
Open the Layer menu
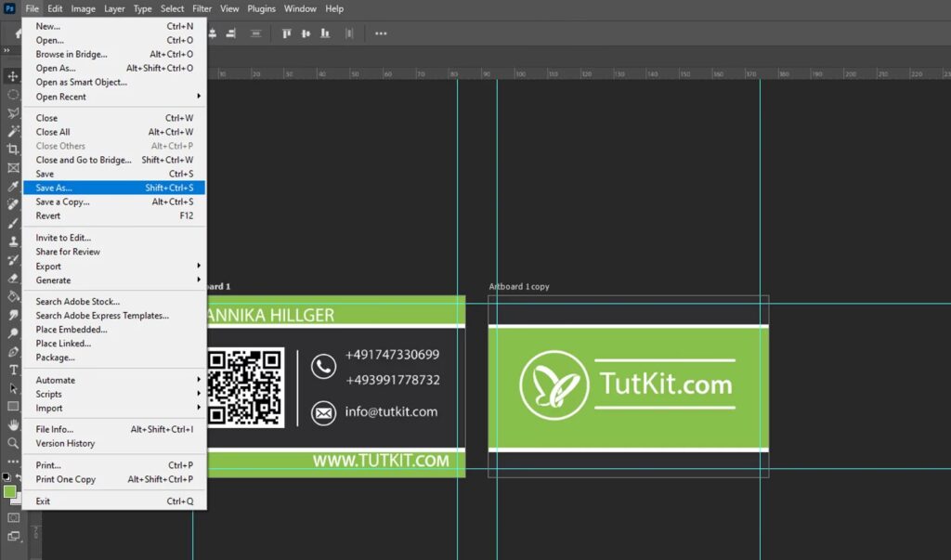tap(114, 8)
